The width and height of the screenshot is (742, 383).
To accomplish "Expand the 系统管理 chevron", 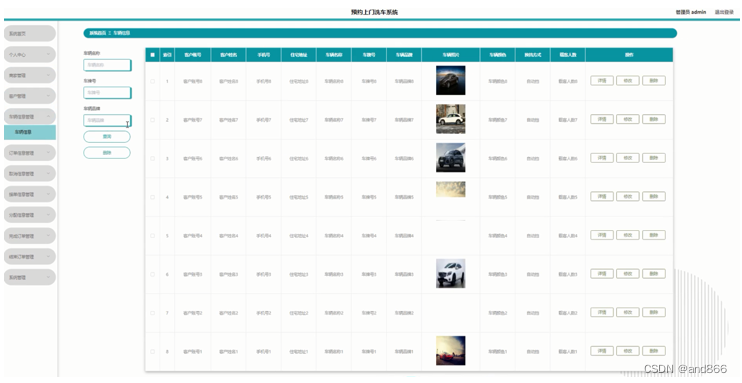I will 48,277.
